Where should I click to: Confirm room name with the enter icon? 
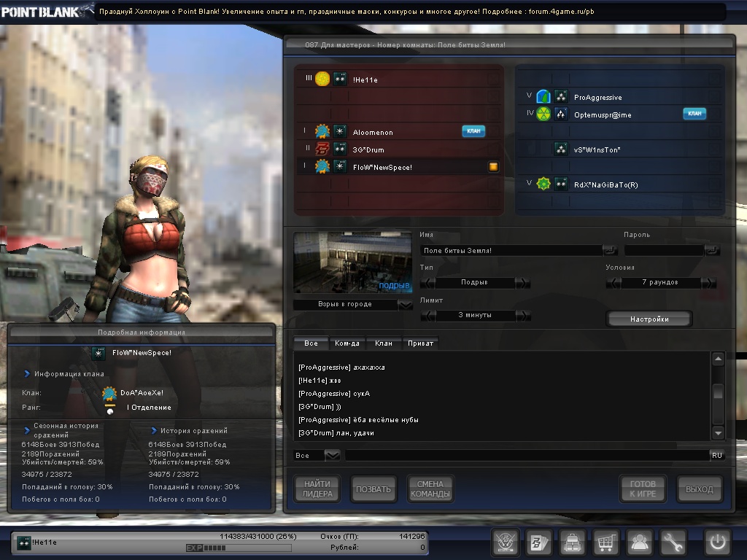point(610,250)
